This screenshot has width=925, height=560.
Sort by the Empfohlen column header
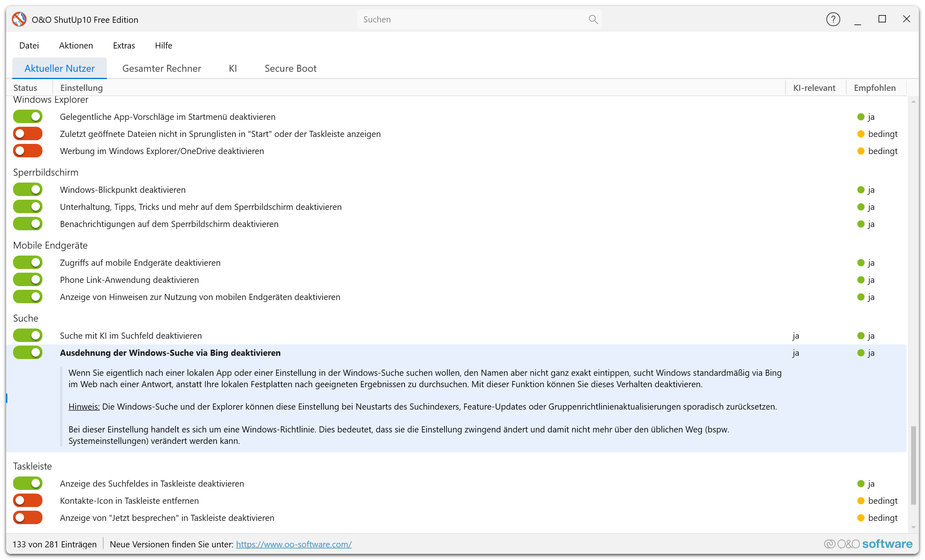[875, 88]
